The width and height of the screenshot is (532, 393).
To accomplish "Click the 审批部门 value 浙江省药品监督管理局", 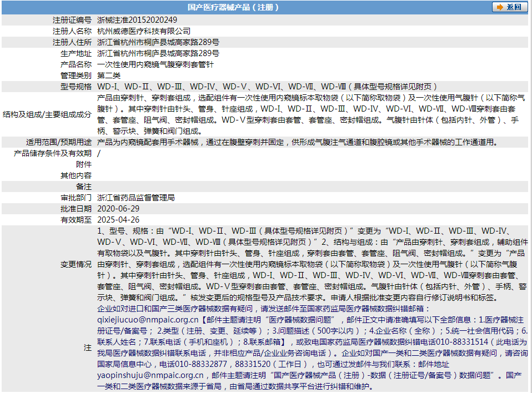I will (x=135, y=198).
